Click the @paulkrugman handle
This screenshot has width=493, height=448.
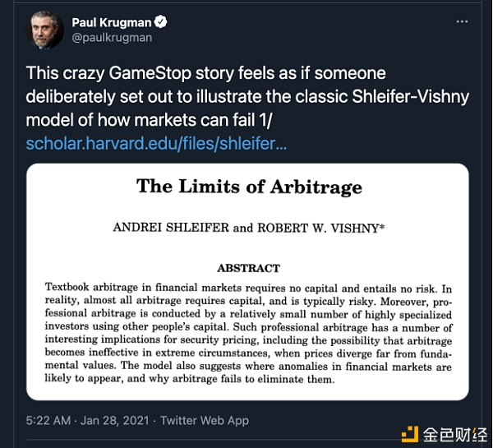click(112, 38)
